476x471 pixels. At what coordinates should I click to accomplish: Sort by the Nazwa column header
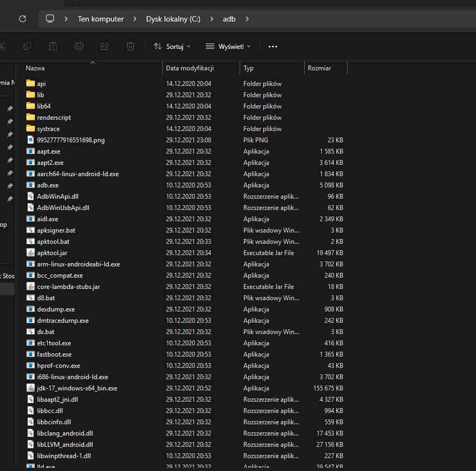pyautogui.click(x=35, y=68)
